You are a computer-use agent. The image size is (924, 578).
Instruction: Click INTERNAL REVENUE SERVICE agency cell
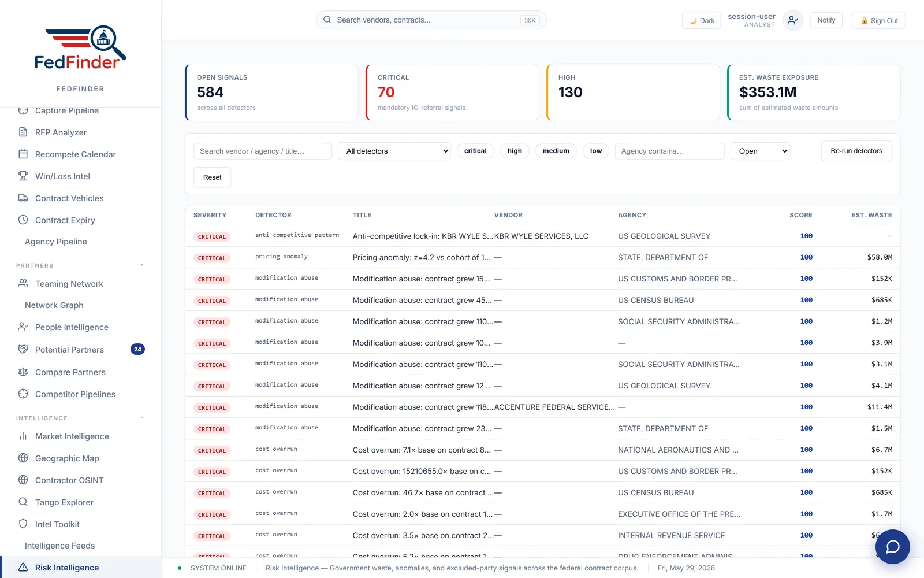(x=672, y=535)
